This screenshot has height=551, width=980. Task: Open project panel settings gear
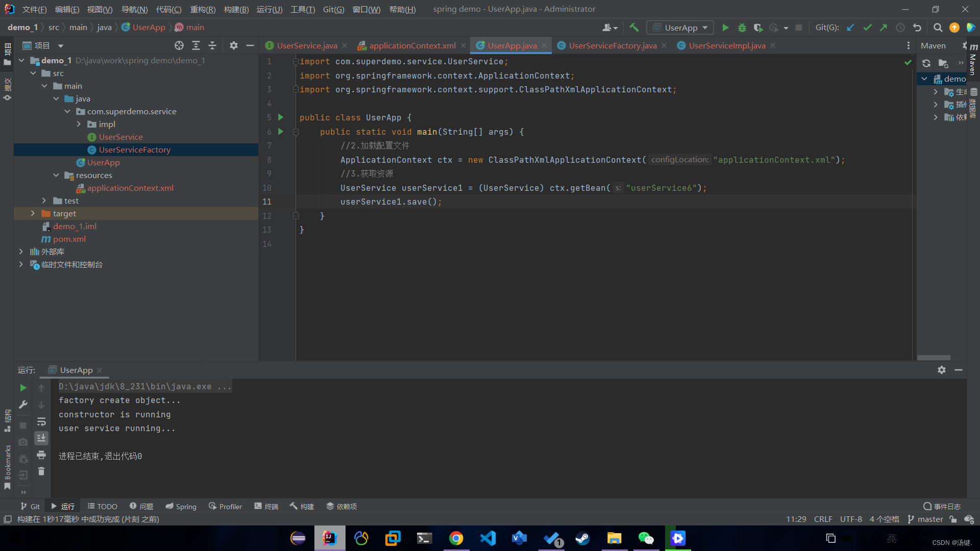pyautogui.click(x=234, y=45)
